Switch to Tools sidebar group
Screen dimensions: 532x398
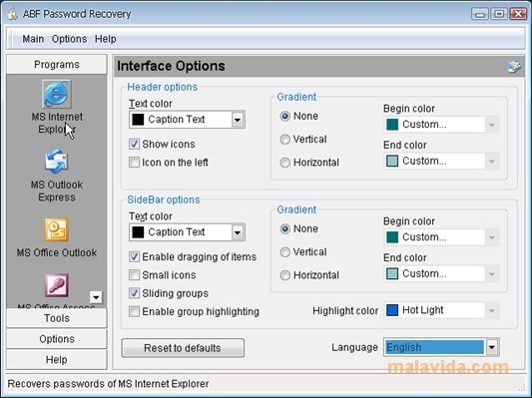point(57,318)
